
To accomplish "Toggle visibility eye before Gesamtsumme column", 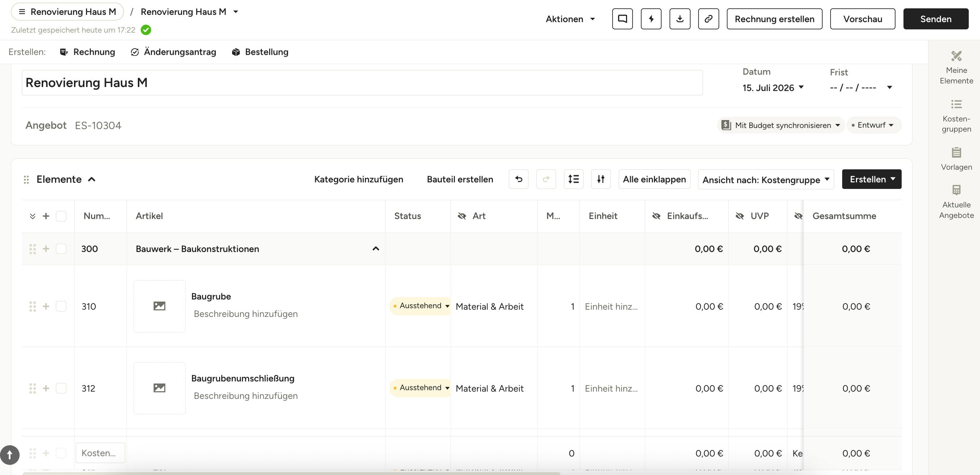I will (x=798, y=216).
